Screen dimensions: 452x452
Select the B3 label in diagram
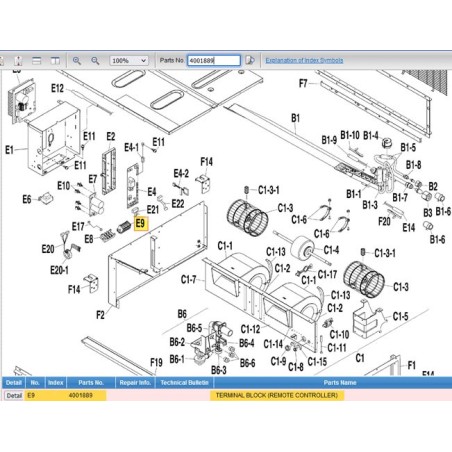(x=428, y=212)
